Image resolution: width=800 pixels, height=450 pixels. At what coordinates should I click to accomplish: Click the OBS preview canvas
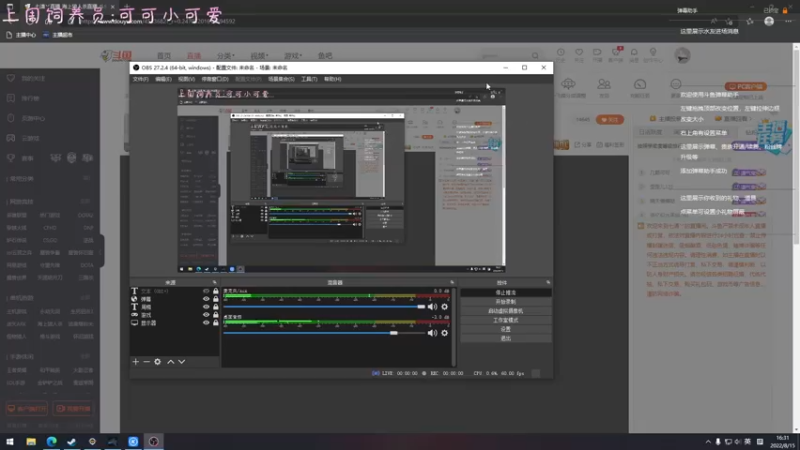[x=341, y=180]
